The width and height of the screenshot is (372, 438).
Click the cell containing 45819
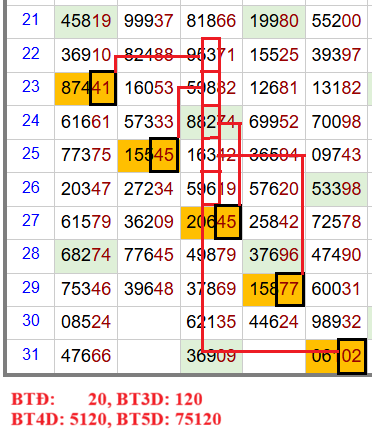coord(86,21)
